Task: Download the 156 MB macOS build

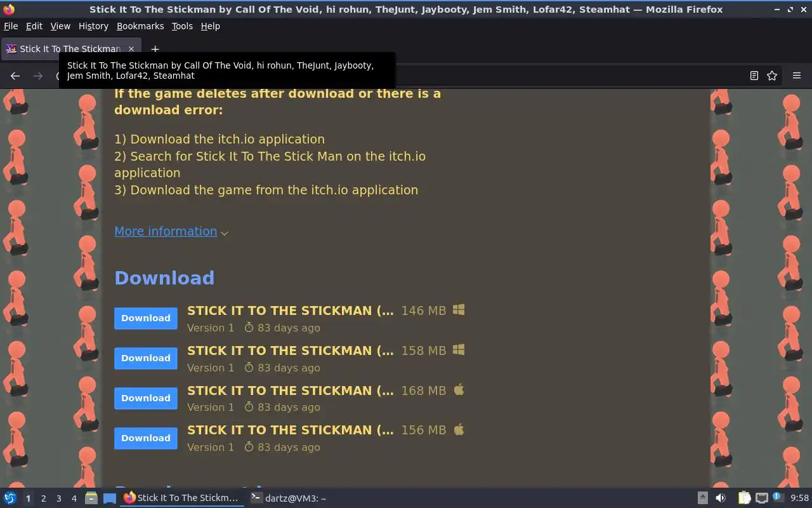Action: coord(146,438)
